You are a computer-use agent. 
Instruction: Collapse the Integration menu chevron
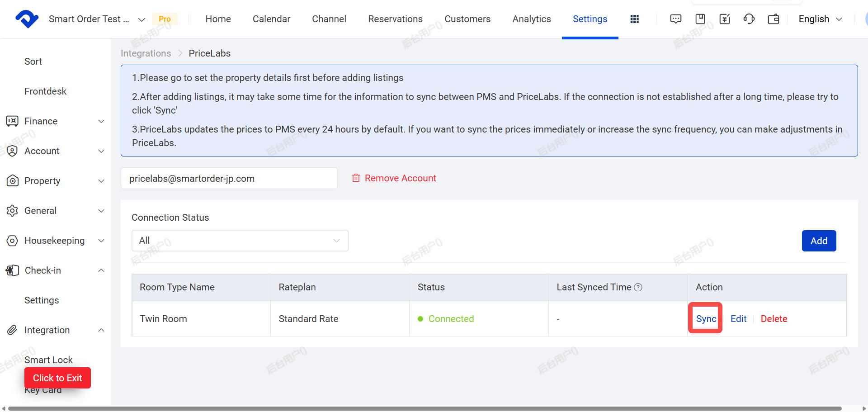pos(101,330)
